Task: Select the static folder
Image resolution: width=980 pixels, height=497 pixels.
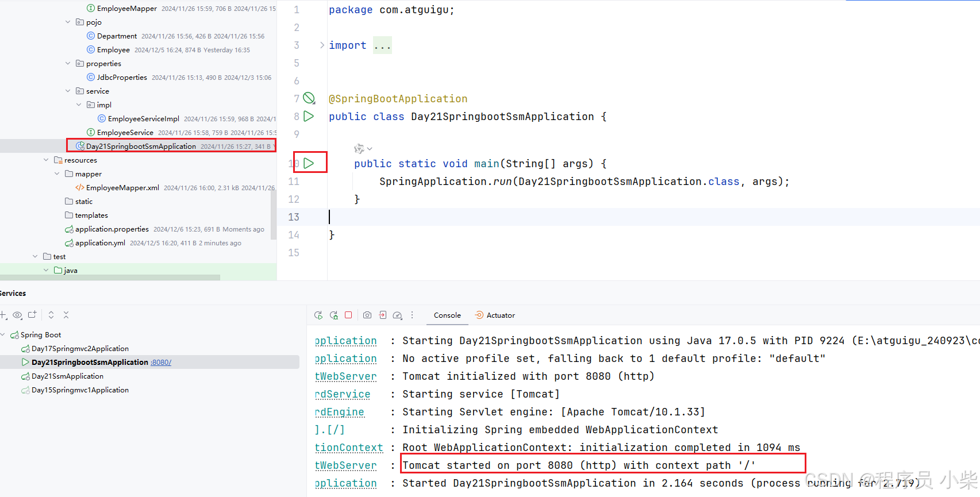Action: pos(84,201)
